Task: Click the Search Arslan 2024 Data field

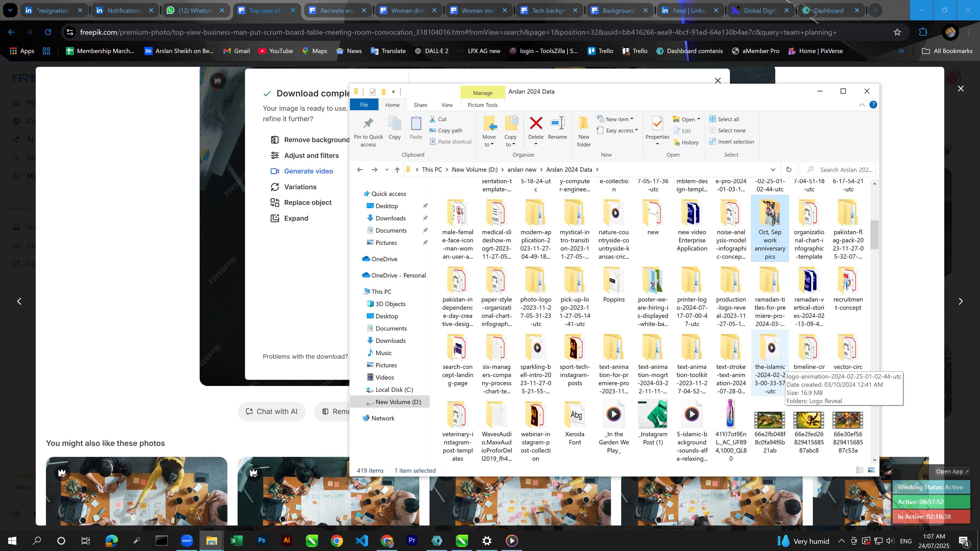Action: click(838, 170)
